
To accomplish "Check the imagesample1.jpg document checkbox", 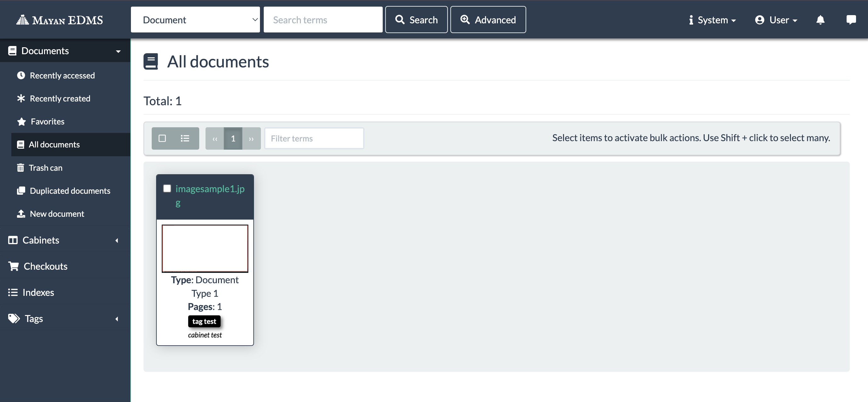I will pyautogui.click(x=167, y=188).
